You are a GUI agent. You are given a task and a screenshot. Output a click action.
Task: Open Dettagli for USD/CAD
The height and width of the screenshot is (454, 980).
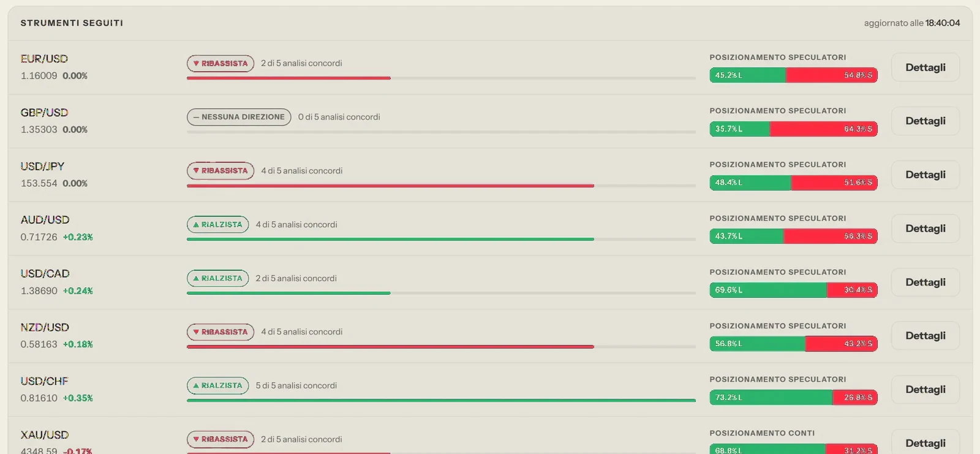tap(925, 282)
